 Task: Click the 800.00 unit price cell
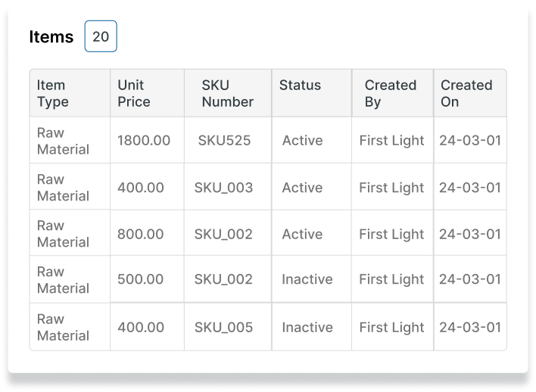141,235
